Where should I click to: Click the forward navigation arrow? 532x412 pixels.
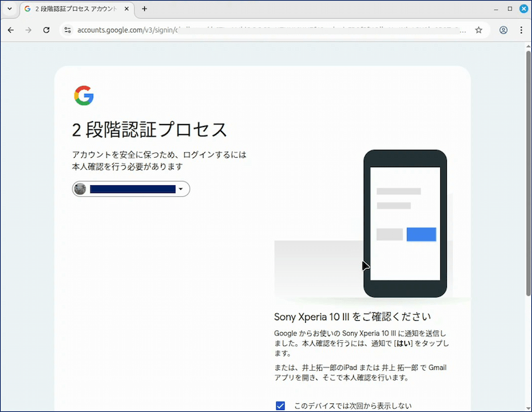tap(29, 30)
